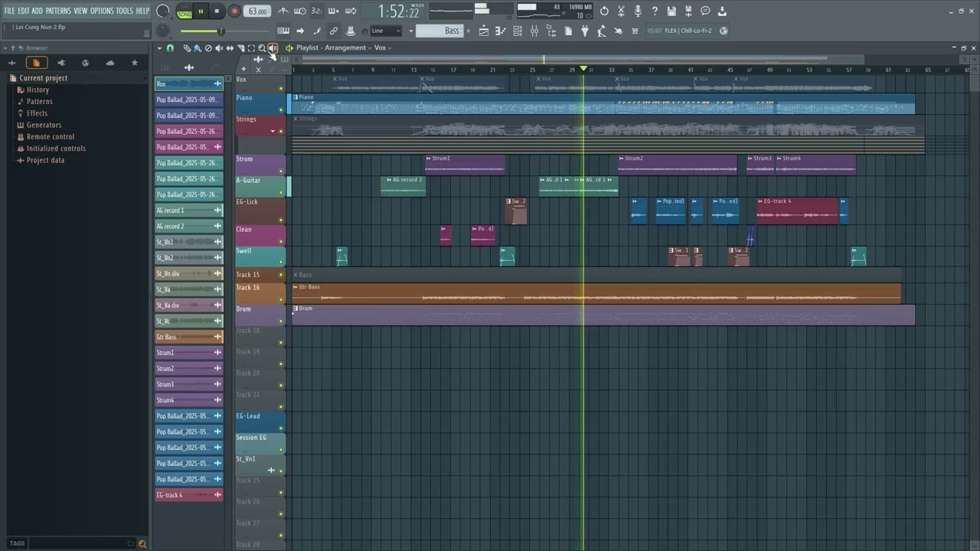Click the render/export download icon
This screenshot has height=551, width=980.
click(722, 11)
